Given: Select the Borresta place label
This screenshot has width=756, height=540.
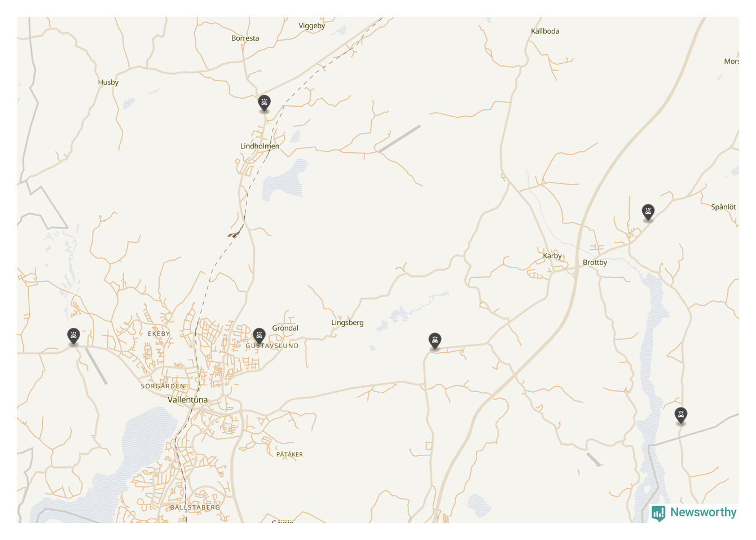Looking at the screenshot, I should coord(245,38).
